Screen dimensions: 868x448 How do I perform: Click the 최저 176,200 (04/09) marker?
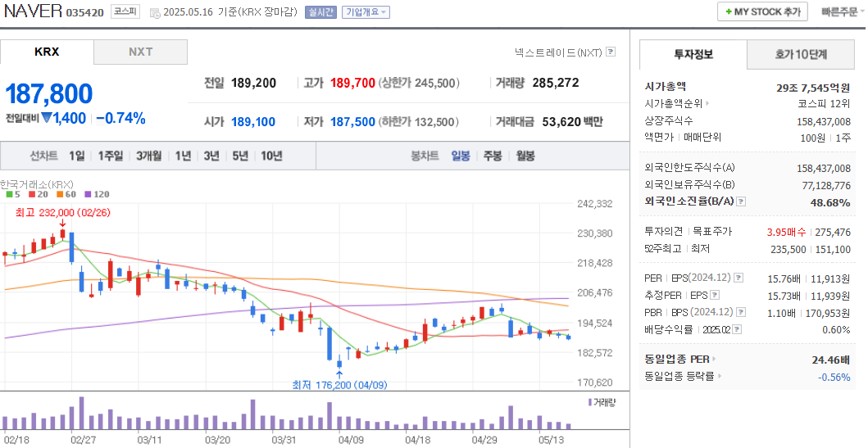(x=340, y=384)
